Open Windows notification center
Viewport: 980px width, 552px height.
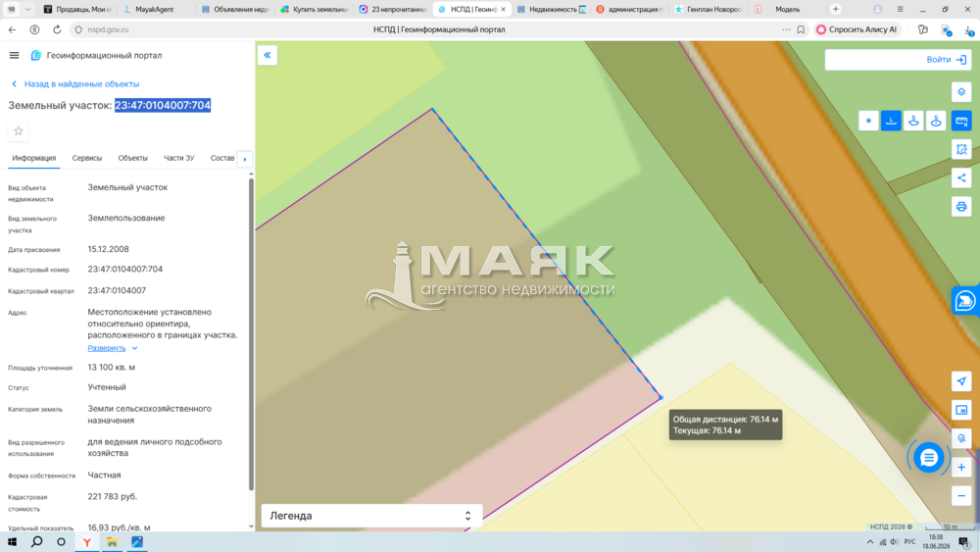(964, 542)
